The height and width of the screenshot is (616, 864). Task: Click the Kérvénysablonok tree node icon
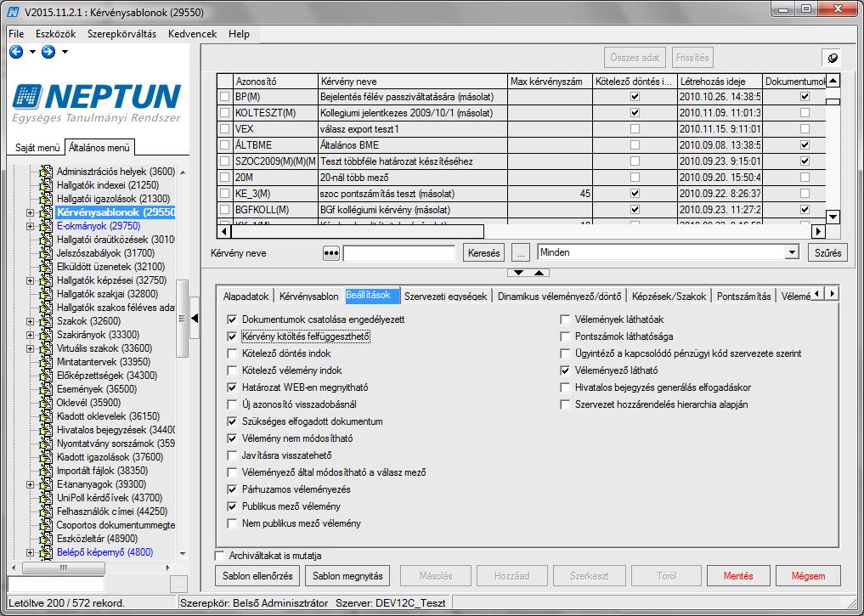(x=46, y=212)
